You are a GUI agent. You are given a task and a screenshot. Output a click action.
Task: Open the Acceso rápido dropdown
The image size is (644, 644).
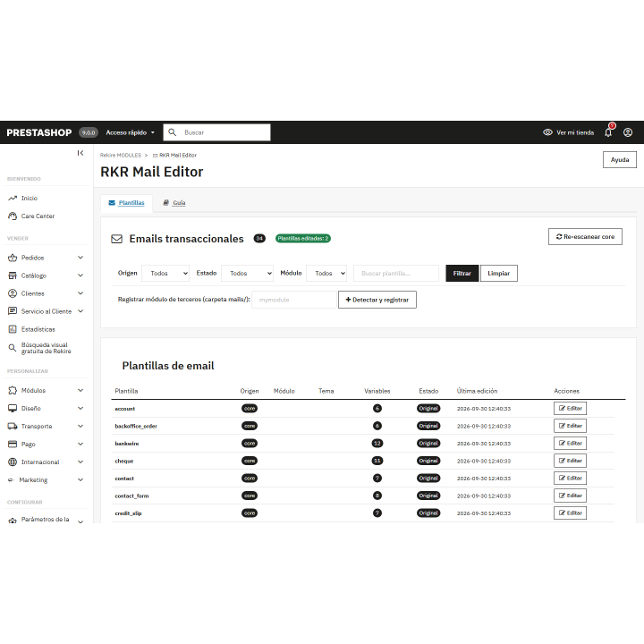(x=131, y=132)
